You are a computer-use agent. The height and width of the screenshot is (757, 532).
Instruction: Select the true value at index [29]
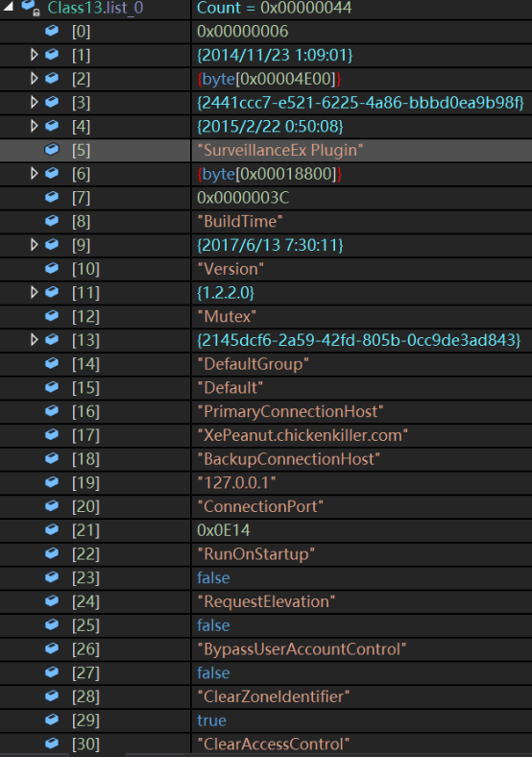pyautogui.click(x=211, y=720)
